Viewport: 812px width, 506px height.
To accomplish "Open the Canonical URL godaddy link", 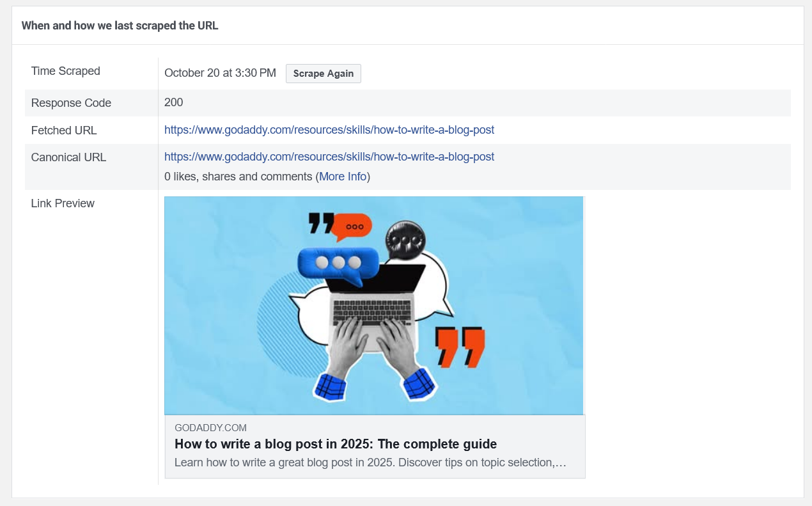I will [x=329, y=157].
